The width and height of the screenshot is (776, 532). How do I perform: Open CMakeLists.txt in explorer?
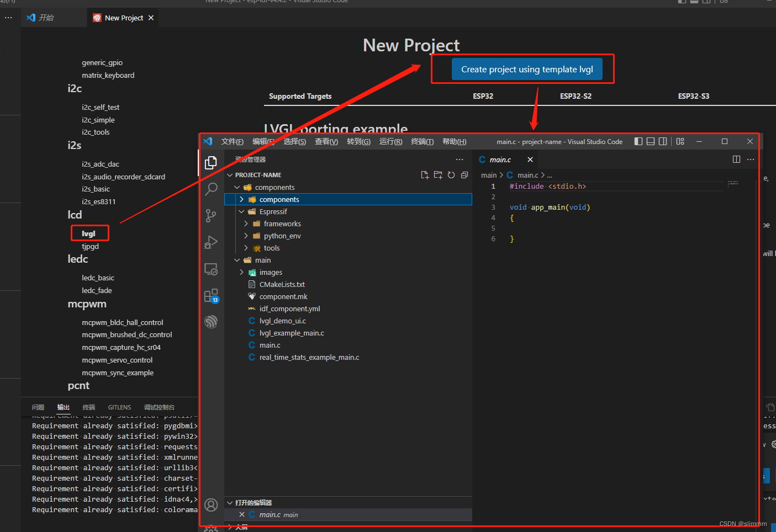point(282,284)
